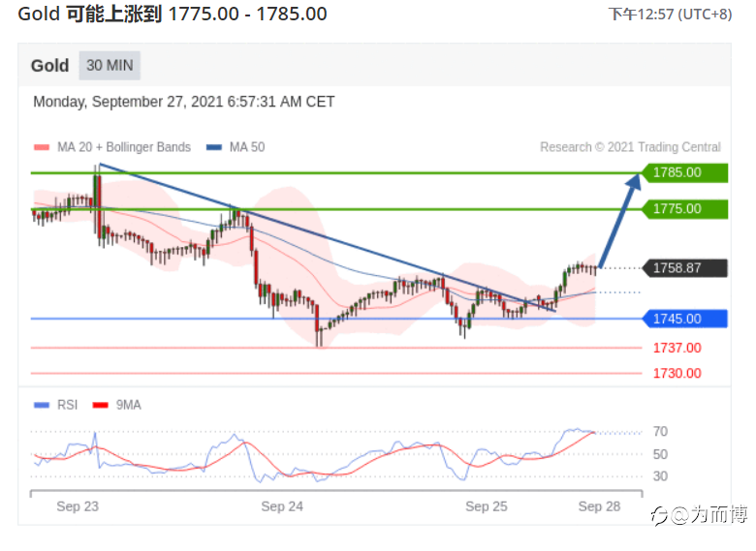
Task: Click the Research Trading Central copyright text
Action: [630, 147]
